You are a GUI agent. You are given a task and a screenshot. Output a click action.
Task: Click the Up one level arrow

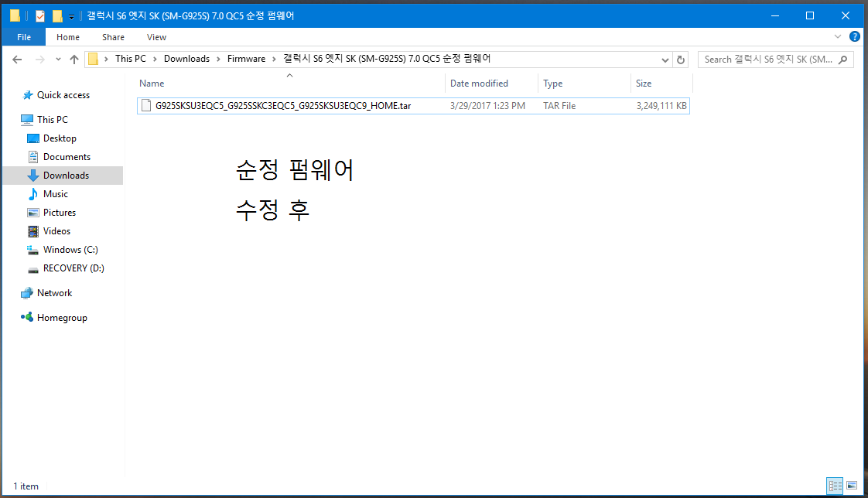click(74, 60)
